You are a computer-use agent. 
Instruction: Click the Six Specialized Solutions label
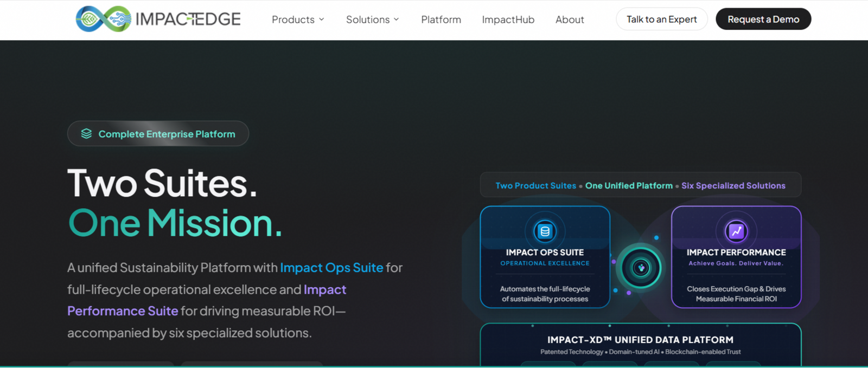tap(733, 185)
